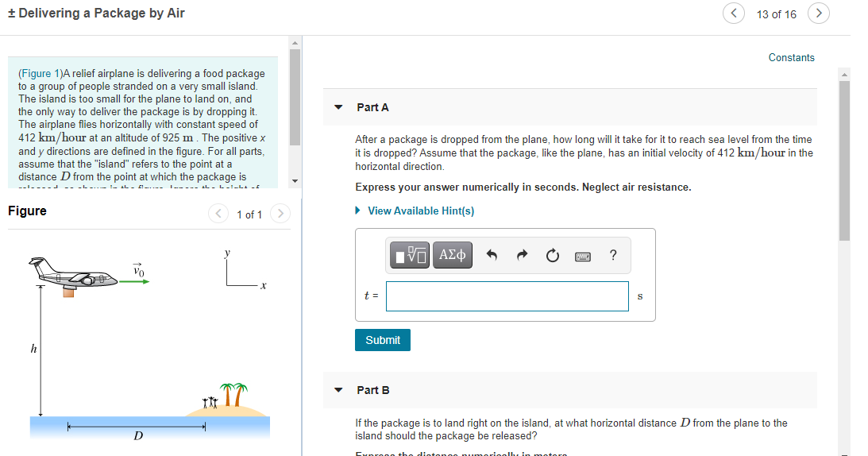The height and width of the screenshot is (456, 868).
Task: Submit the Part A answer
Action: coord(383,340)
